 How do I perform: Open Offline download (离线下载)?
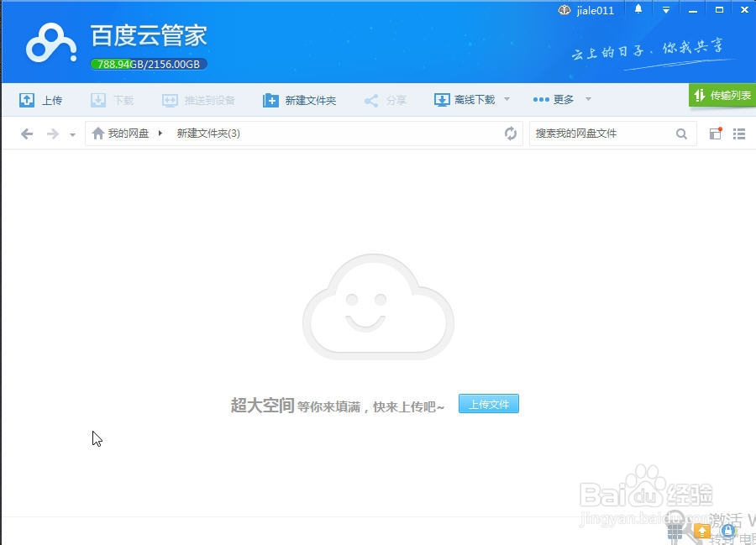(465, 100)
